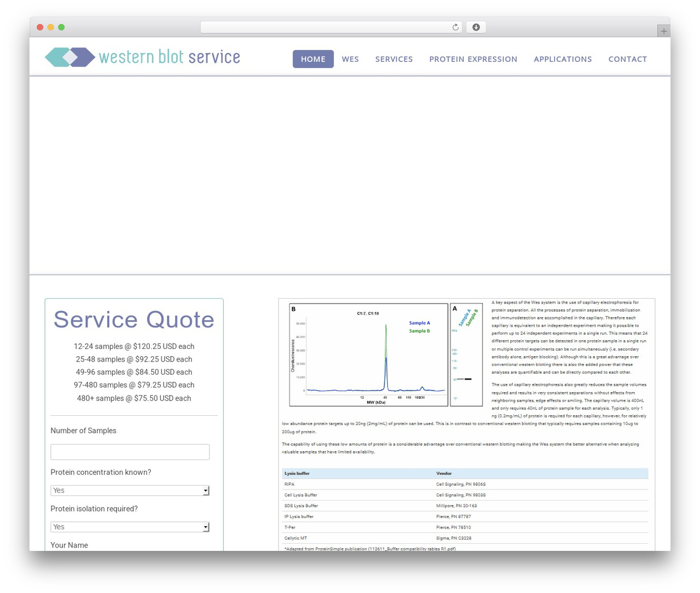Select the '49-96 samples @ $84.50 USD each' line
This screenshot has width=700, height=593.
[x=134, y=372]
